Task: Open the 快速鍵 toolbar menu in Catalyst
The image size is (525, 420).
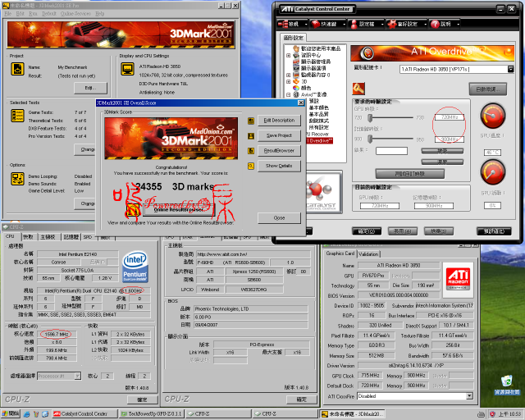Action: point(328,24)
